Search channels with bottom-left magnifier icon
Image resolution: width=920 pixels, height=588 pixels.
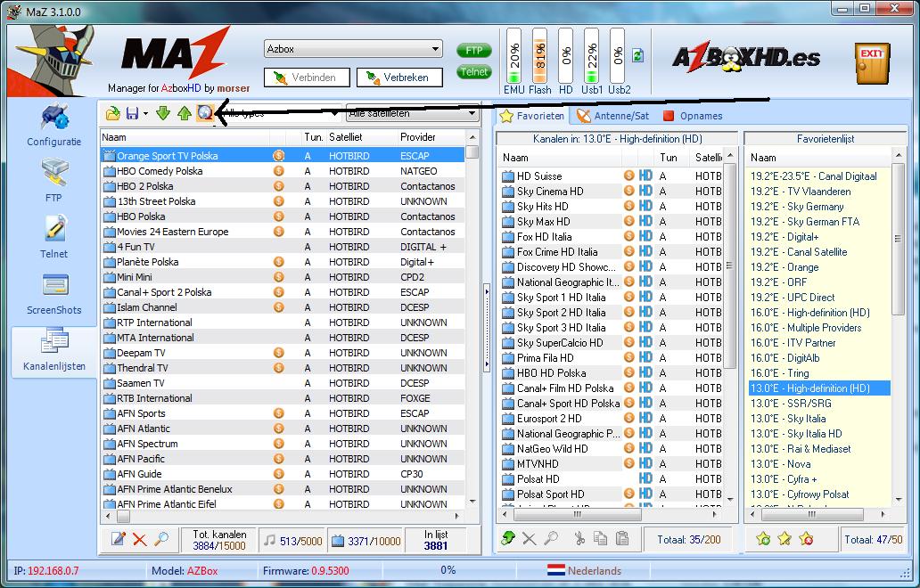[160, 539]
